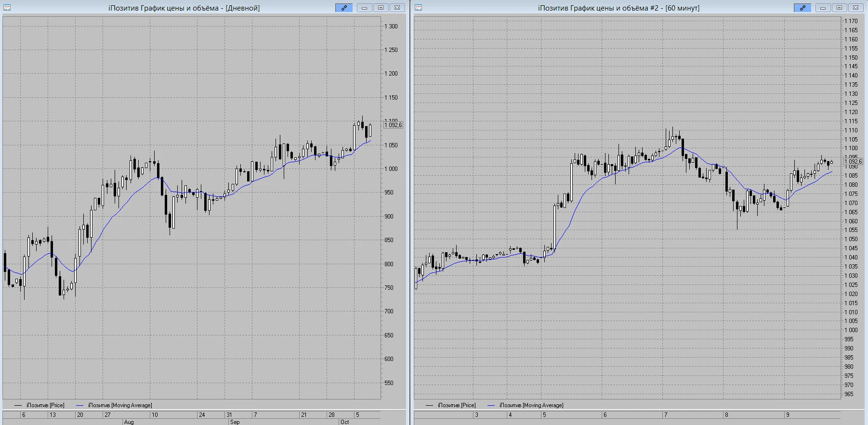Click the current price tag 1 092,6 on the daily chart
The width and height of the screenshot is (868, 425).
click(x=393, y=125)
